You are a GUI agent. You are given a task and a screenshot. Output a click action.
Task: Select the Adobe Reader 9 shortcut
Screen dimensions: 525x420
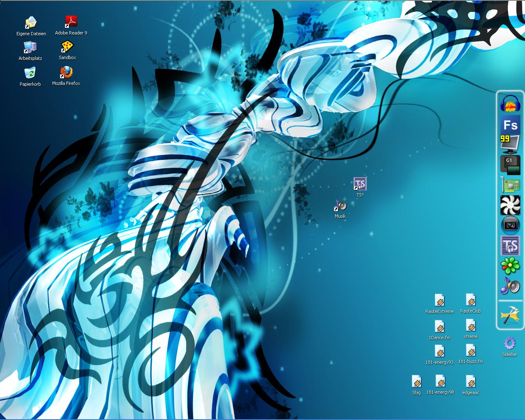(71, 22)
